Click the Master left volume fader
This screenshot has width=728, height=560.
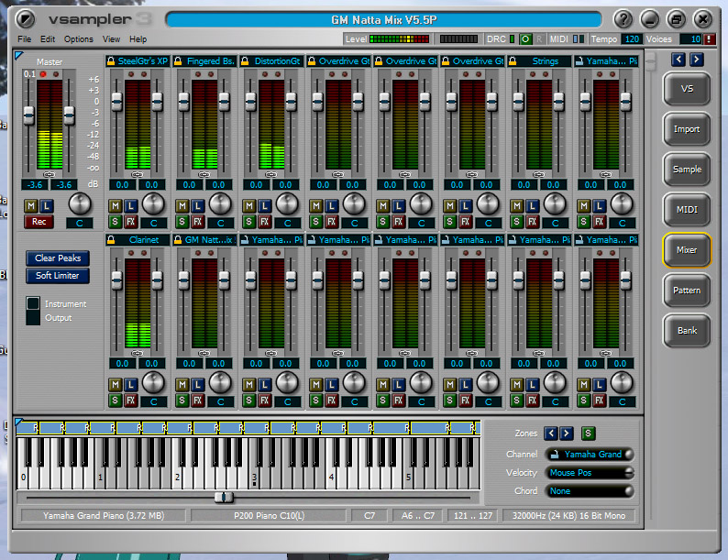[28, 115]
